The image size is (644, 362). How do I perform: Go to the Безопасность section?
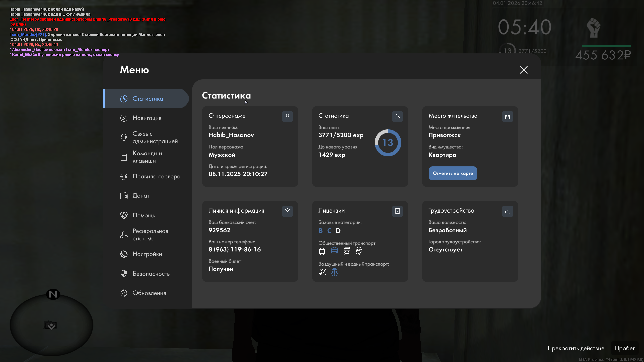151,274
